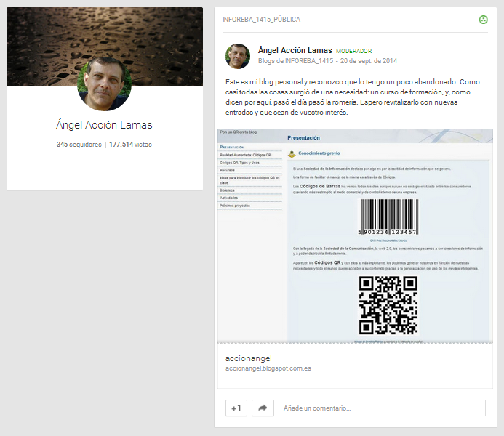This screenshot has height=436, width=504.
Task: Focus the 'Añade un comentario' field
Action: 381,408
